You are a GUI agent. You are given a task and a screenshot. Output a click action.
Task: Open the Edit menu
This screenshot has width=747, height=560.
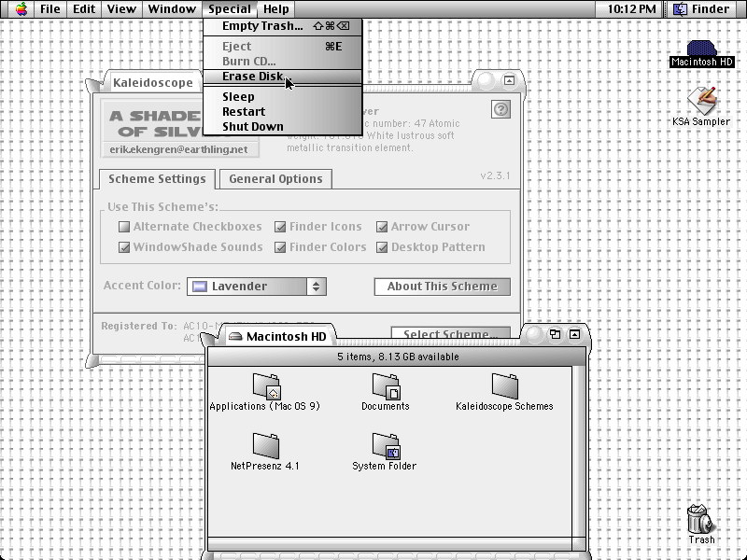coord(84,9)
